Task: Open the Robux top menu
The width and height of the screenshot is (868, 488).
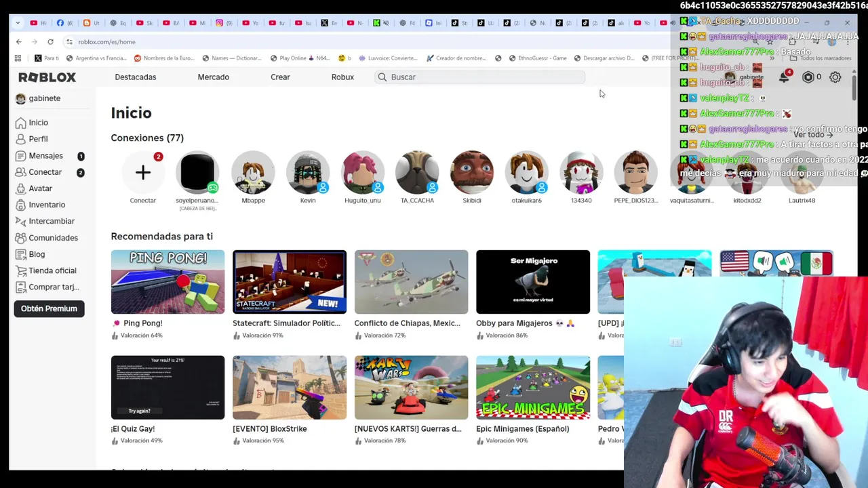Action: coord(342,77)
